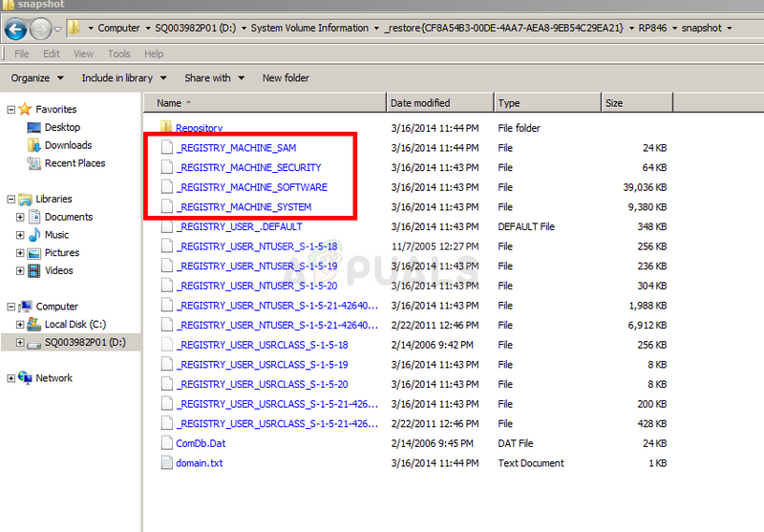Click the 39,036 KB size cell

click(645, 187)
